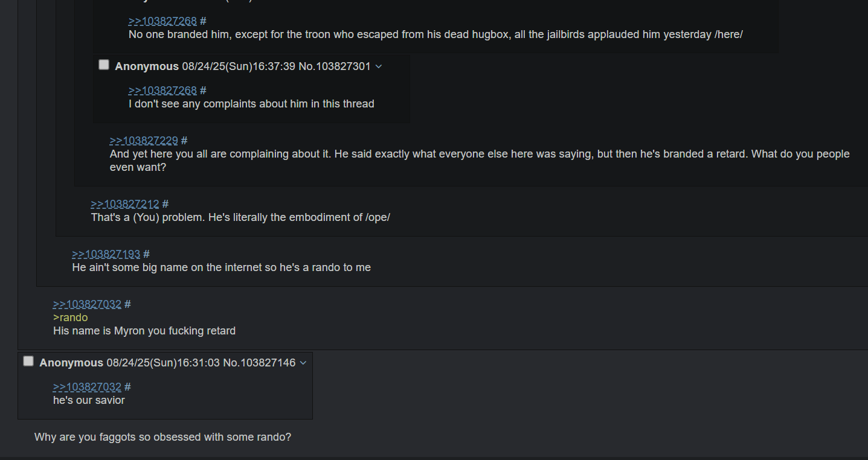Click the >>103827268 quote link above "No one branded him"

click(162, 21)
